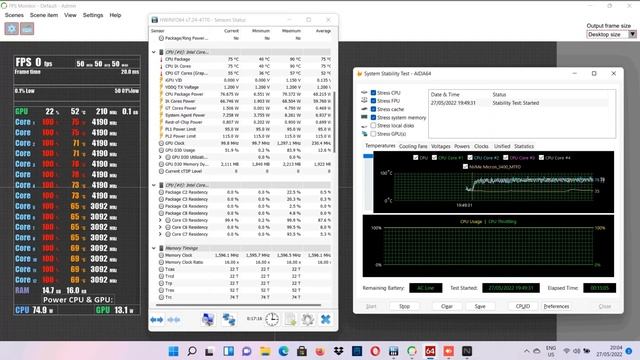Click the second blue toolbar icon in FPS Monitor
Viewport: 640px width, 360px height.
coord(27,29)
